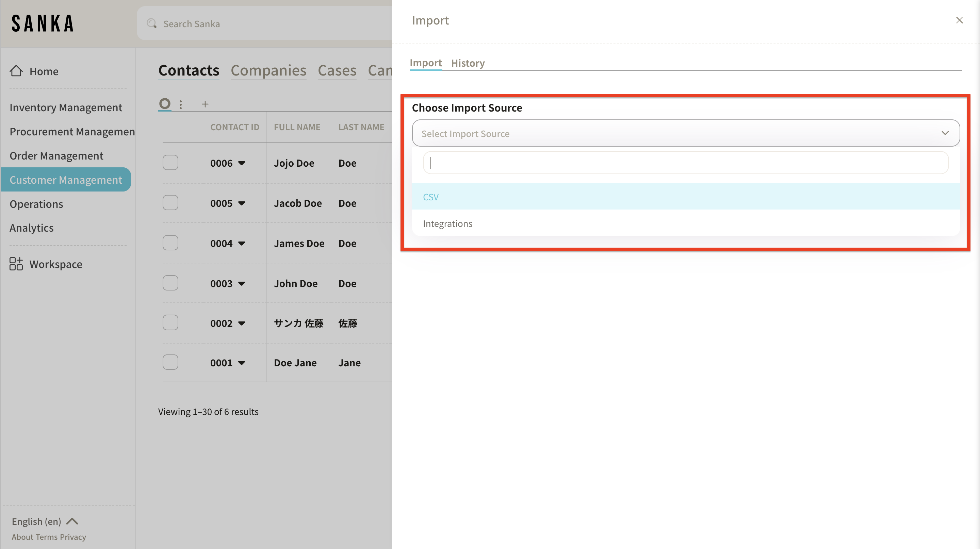Select the checkbox for contact 0001
Image resolution: width=980 pixels, height=549 pixels.
170,362
